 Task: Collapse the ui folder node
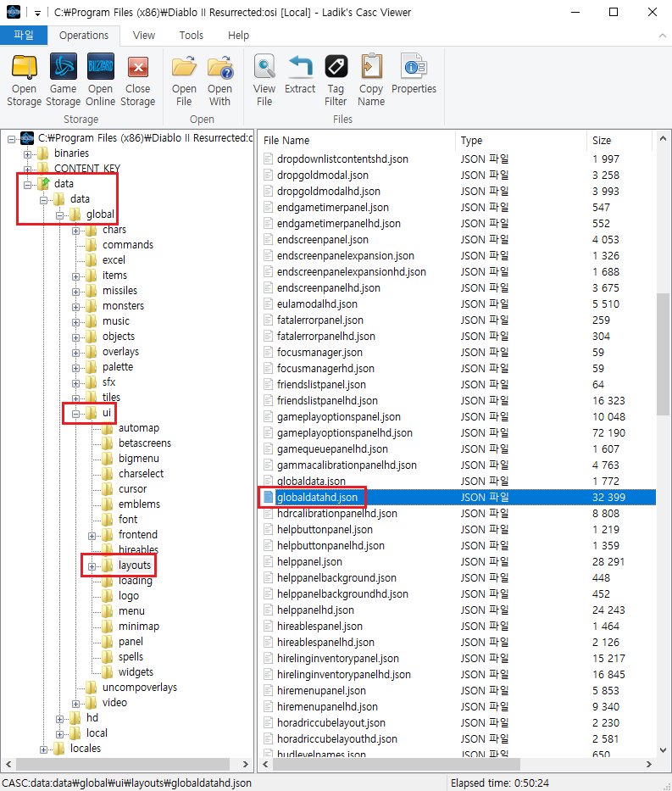75,415
